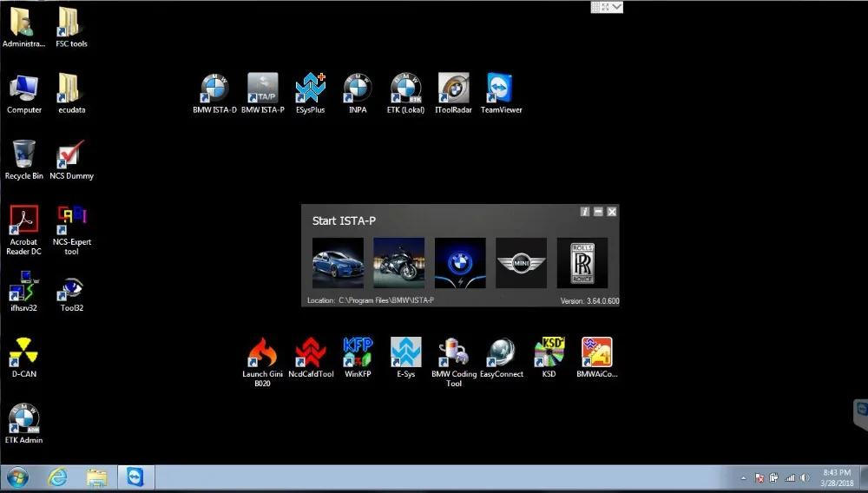Minimize the Start ISTA-P window
Viewport: 868px width, 493px height.
(598, 212)
